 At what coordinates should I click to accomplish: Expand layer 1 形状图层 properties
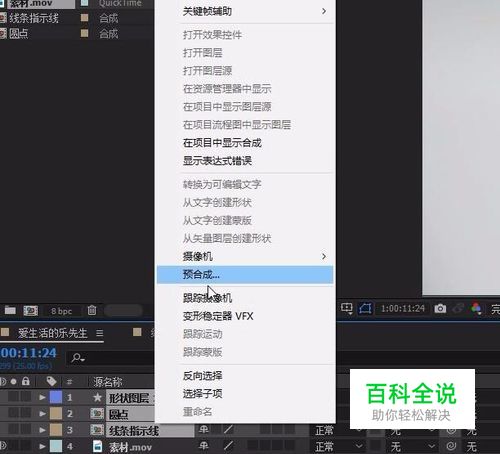[x=42, y=397]
